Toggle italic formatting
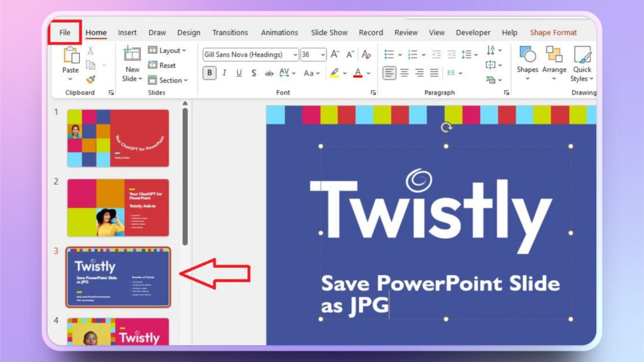Image resolution: width=644 pixels, height=362 pixels. tap(225, 73)
